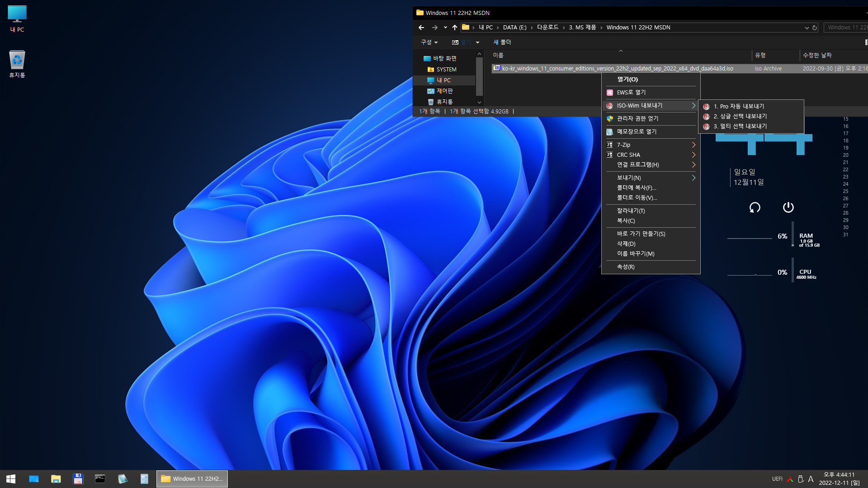
Task: Select 3. 멀티 선택 내보내기
Action: pyautogui.click(x=751, y=126)
